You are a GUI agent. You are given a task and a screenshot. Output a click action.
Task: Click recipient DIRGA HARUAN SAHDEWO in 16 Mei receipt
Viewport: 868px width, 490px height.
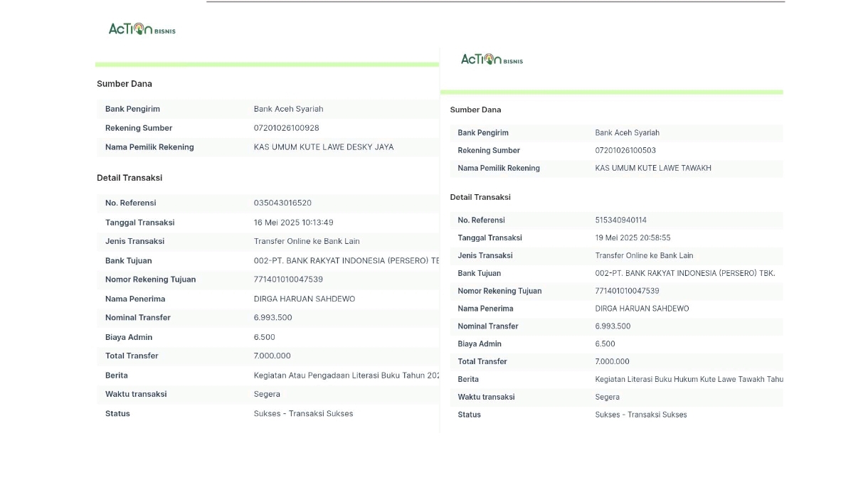pos(305,299)
